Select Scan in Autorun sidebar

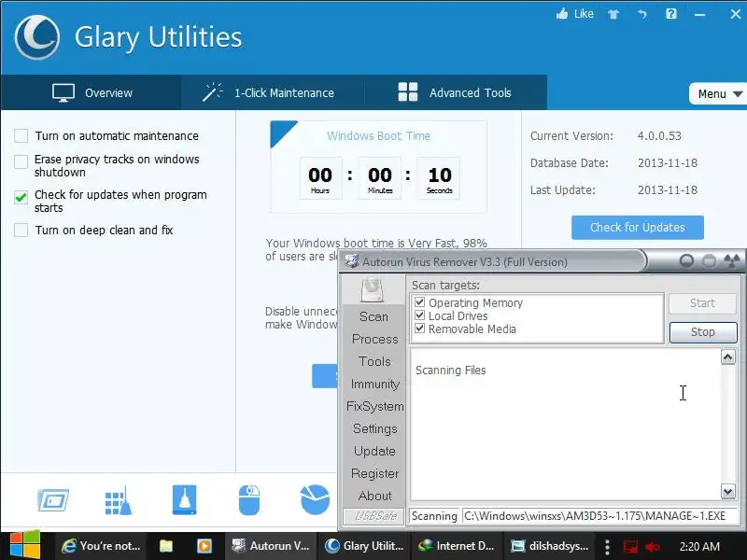click(374, 316)
